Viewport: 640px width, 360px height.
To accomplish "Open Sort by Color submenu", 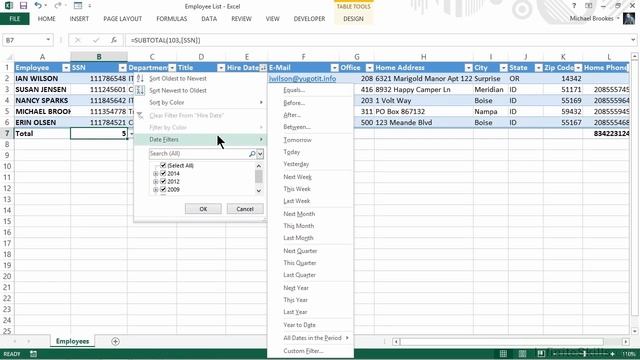I will pos(200,102).
